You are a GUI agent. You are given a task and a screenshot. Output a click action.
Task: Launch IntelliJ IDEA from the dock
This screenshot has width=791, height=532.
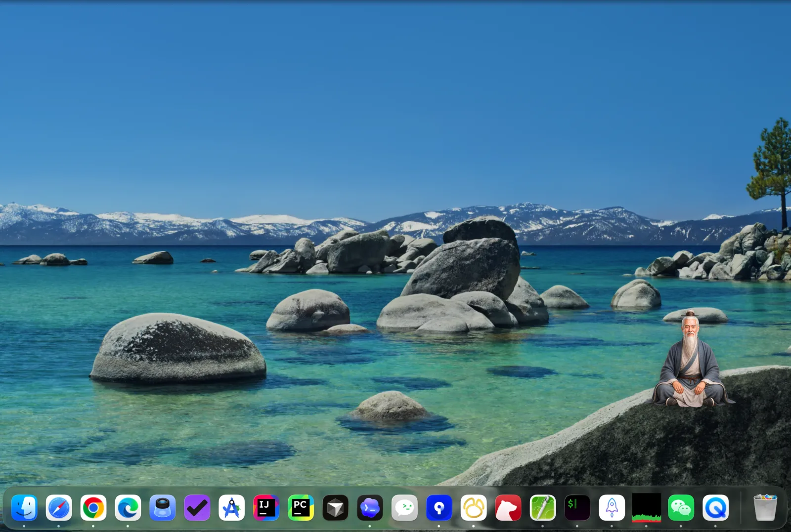(x=266, y=508)
